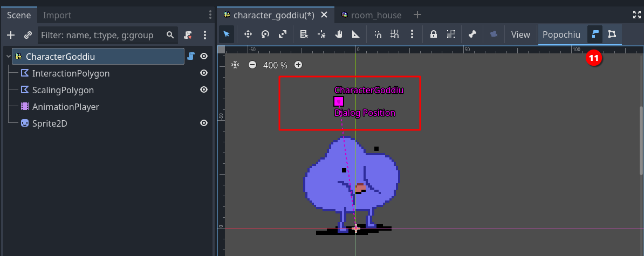644x256 pixels.
Task: Open snapping options dropdown menu
Action: [x=412, y=34]
